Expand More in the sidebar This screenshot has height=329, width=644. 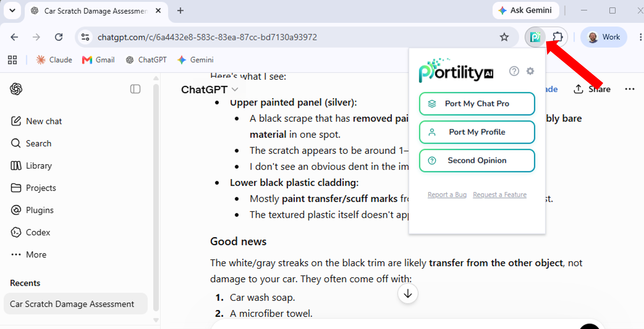[28, 254]
